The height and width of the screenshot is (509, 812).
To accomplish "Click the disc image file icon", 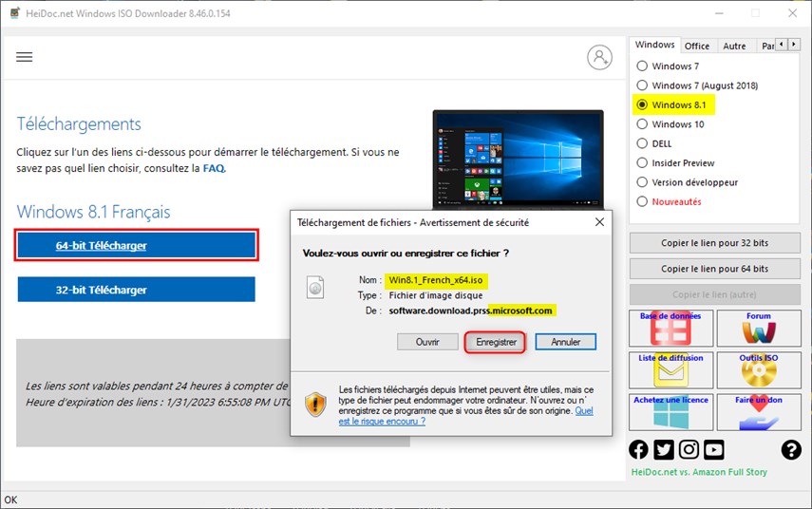I will point(315,288).
